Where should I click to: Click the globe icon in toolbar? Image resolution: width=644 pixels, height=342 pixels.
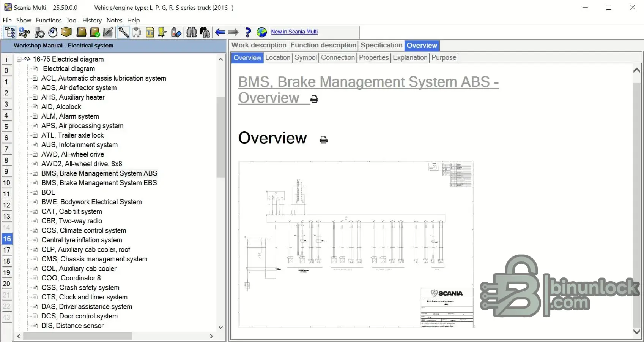(x=262, y=32)
